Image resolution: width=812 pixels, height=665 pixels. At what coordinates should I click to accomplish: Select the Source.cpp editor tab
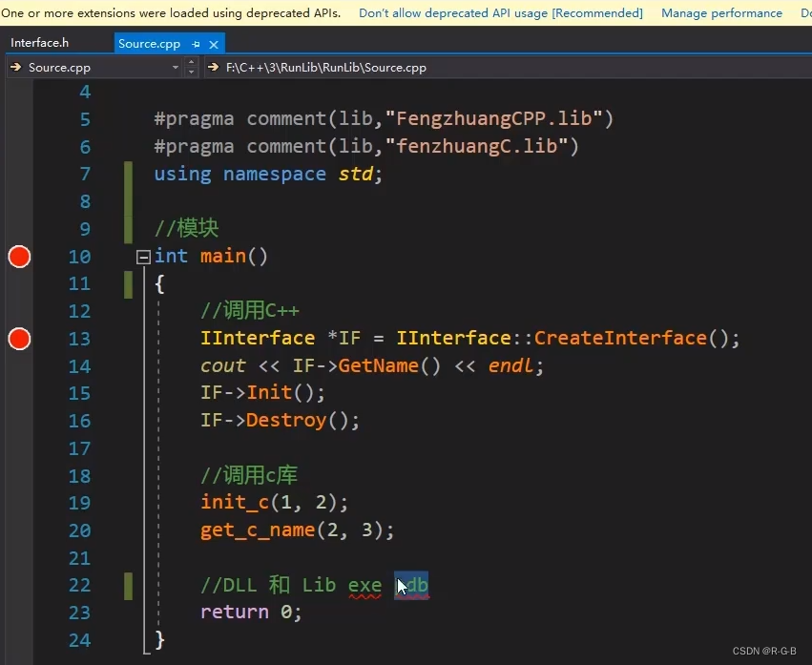point(148,43)
